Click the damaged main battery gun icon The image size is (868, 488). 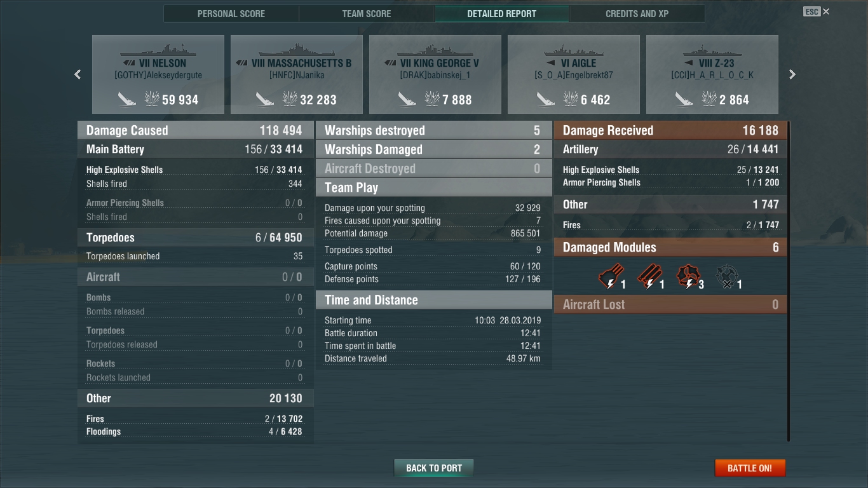[x=611, y=277]
